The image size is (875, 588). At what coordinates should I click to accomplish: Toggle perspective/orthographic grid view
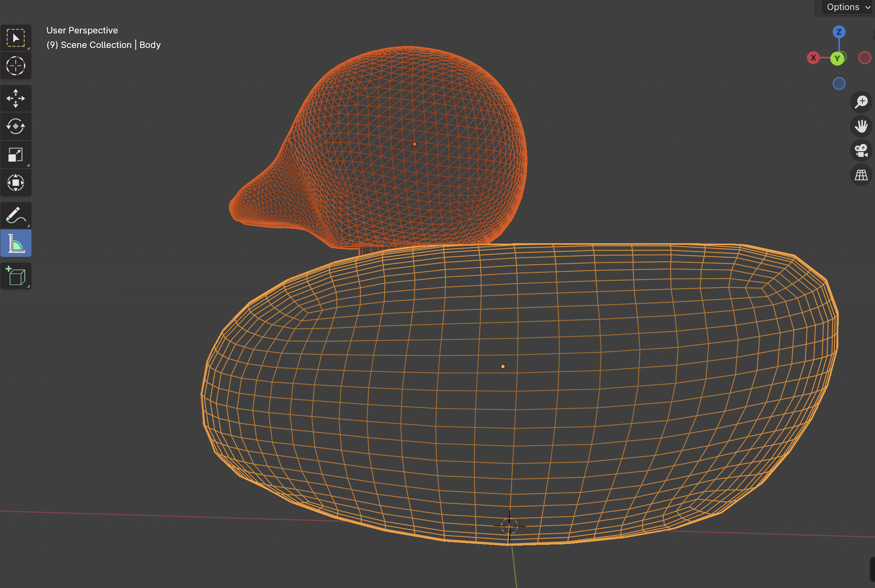point(861,175)
